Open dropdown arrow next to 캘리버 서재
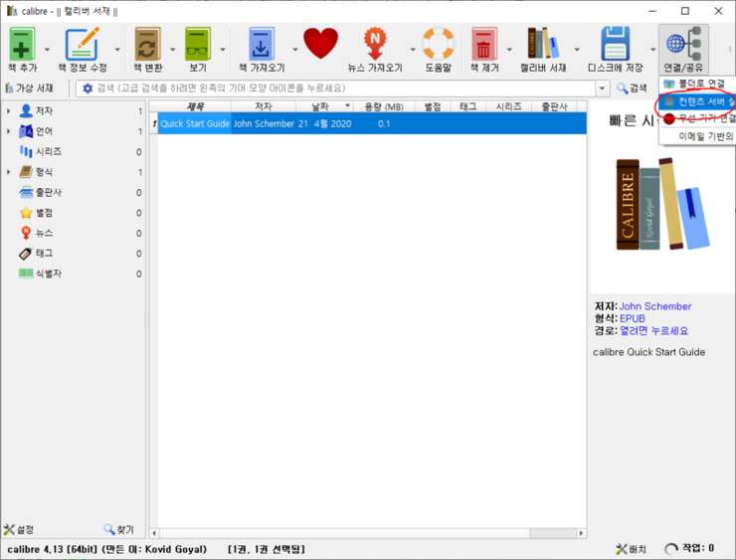This screenshot has width=736, height=560. pos(577,49)
